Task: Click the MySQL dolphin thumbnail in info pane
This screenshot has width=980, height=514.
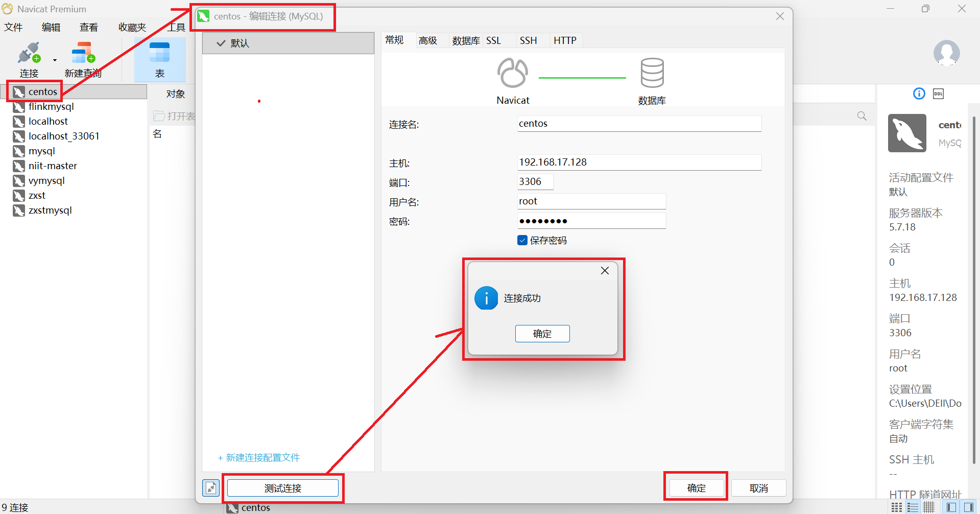Action: (x=907, y=133)
